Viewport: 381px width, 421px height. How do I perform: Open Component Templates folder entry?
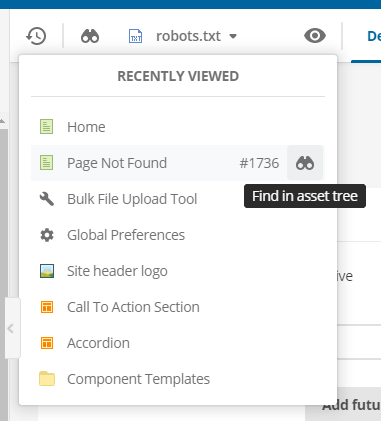click(178, 379)
